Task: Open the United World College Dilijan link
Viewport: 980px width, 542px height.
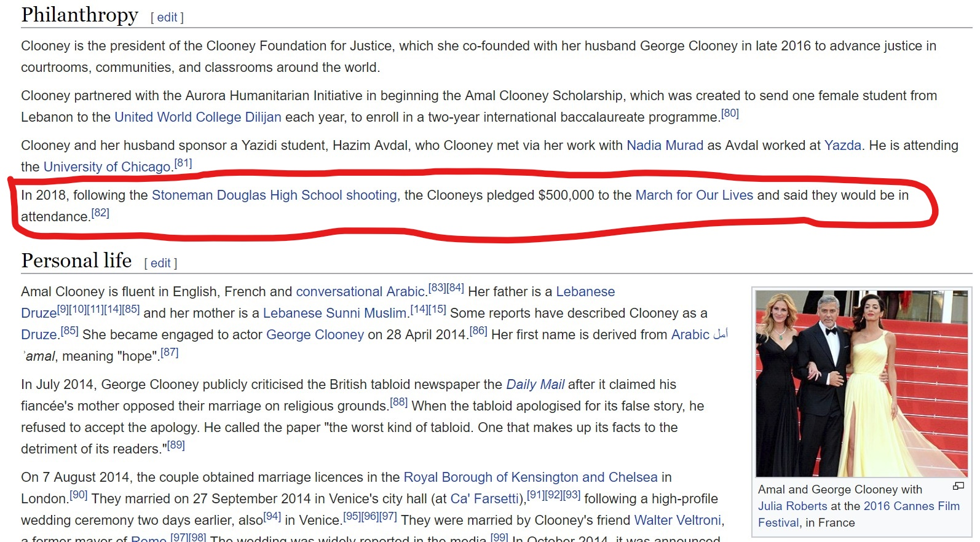Action: click(x=198, y=117)
